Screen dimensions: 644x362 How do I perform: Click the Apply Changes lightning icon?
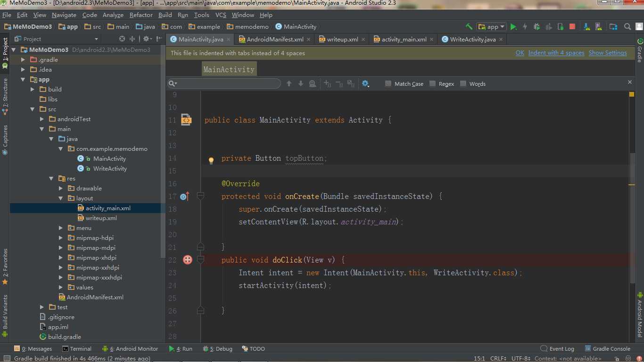point(525,27)
